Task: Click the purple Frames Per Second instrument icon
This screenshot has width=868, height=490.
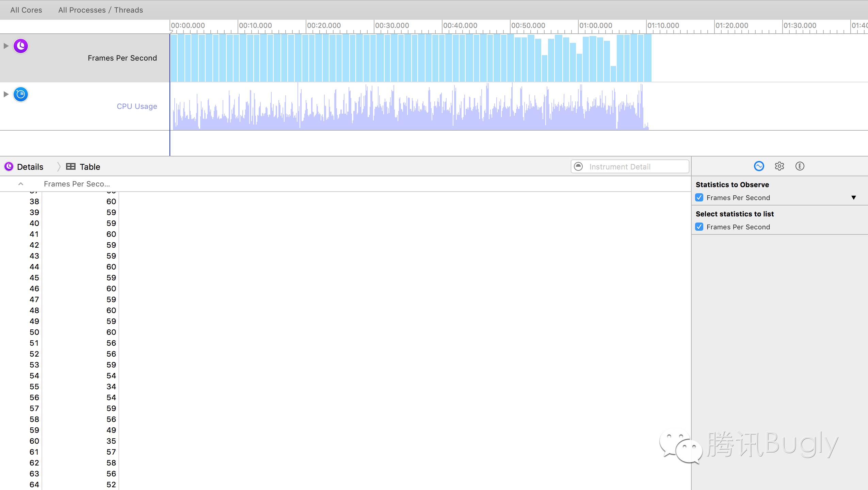Action: (x=21, y=46)
